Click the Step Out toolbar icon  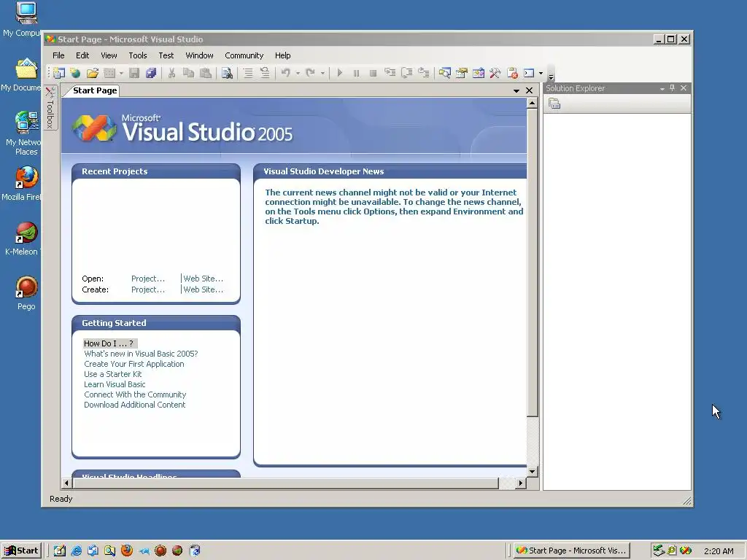(x=424, y=73)
